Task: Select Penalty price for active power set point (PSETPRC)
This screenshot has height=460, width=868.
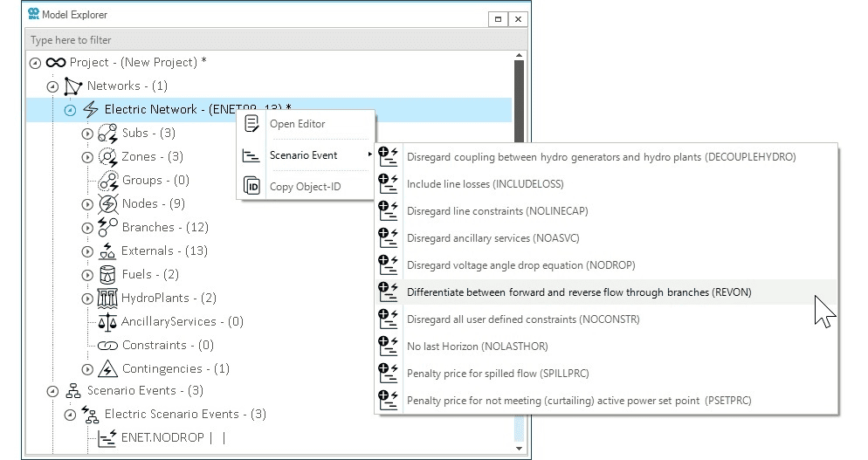Action: (x=606, y=401)
